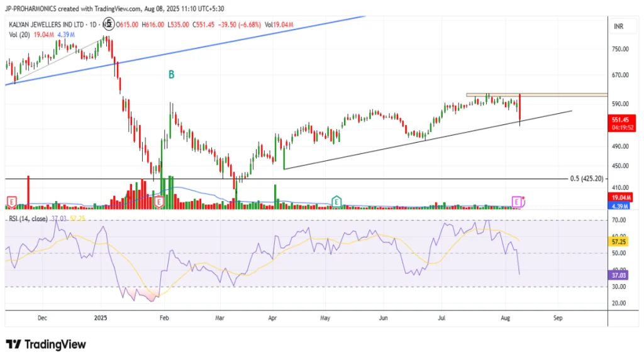Click the H616.00 high price value

pos(153,25)
